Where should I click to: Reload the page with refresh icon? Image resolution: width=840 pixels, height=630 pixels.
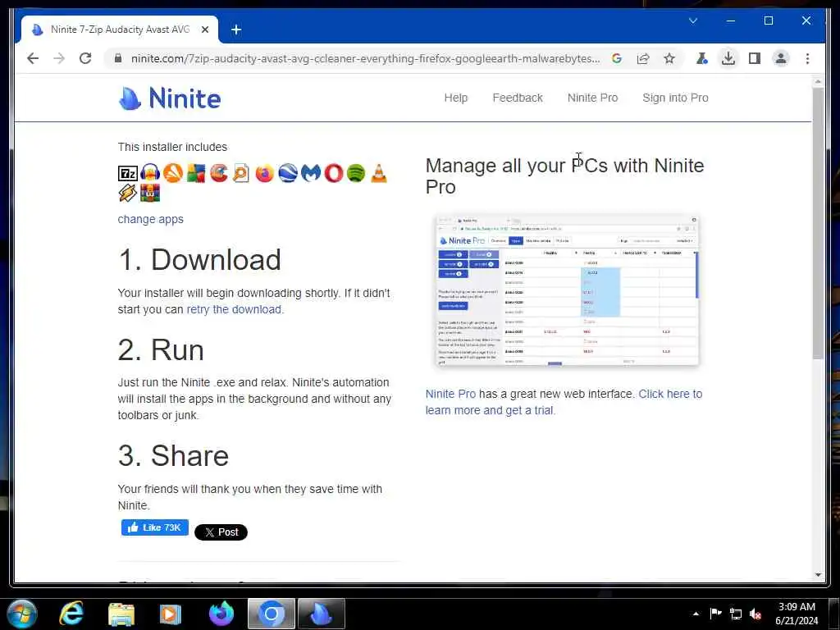click(85, 58)
